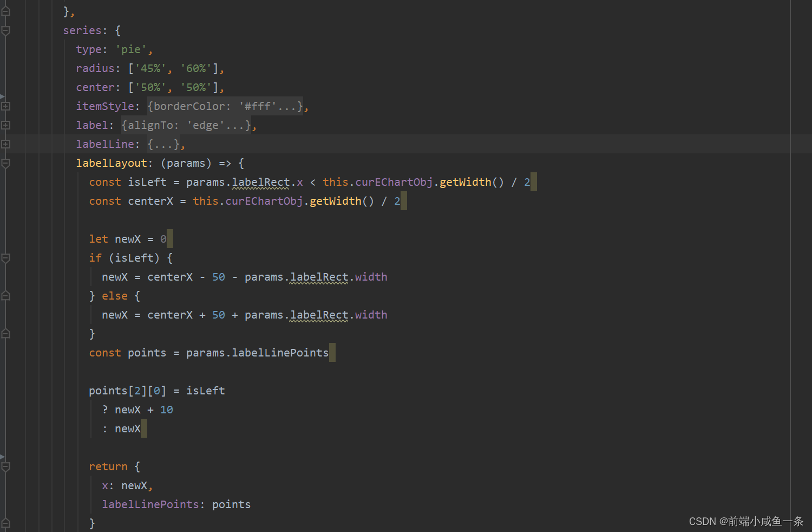Click 'width' in the centerX - 50 line
812x532 pixels.
tap(371, 277)
